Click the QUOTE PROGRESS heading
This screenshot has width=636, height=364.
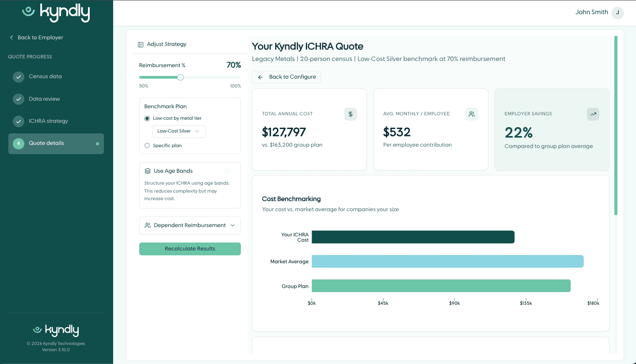[x=30, y=57]
